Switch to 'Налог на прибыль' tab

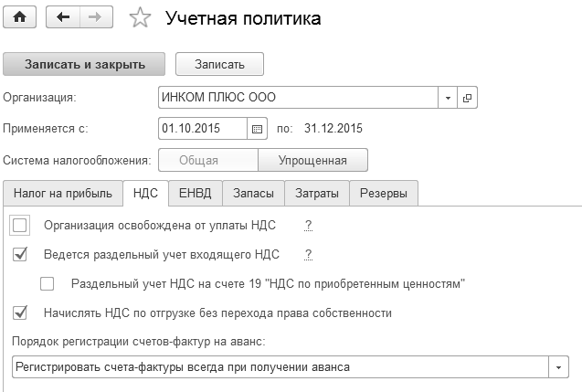point(63,194)
